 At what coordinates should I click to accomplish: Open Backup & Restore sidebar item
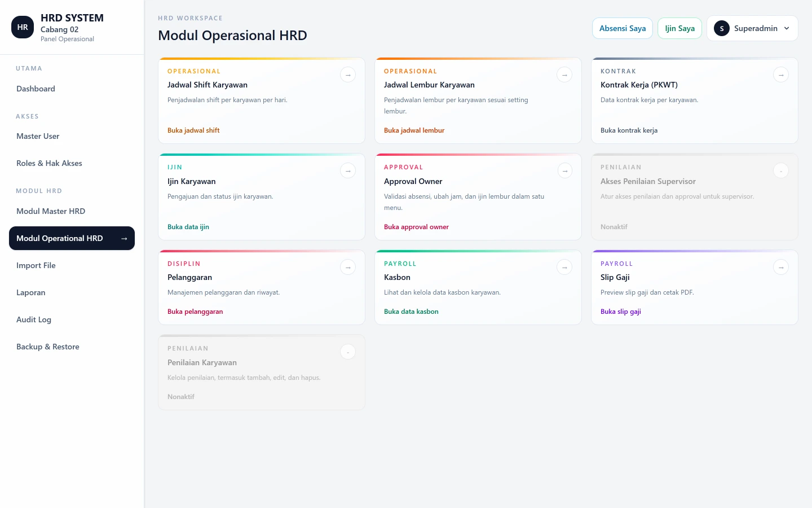[x=72, y=347]
